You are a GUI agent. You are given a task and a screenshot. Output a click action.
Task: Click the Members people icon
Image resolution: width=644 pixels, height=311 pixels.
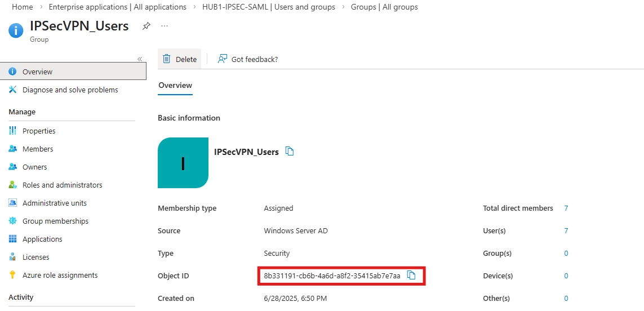pos(13,149)
